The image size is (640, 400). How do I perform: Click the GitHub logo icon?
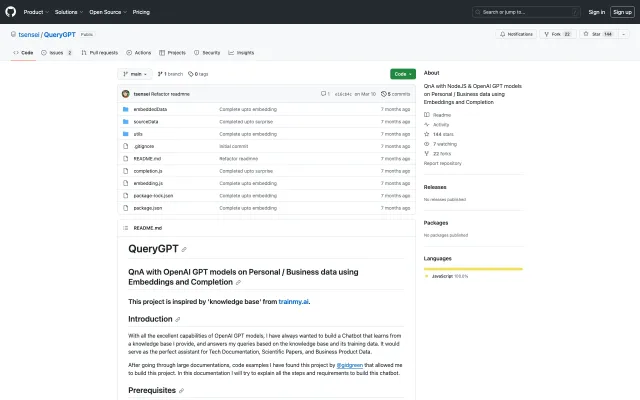11,12
